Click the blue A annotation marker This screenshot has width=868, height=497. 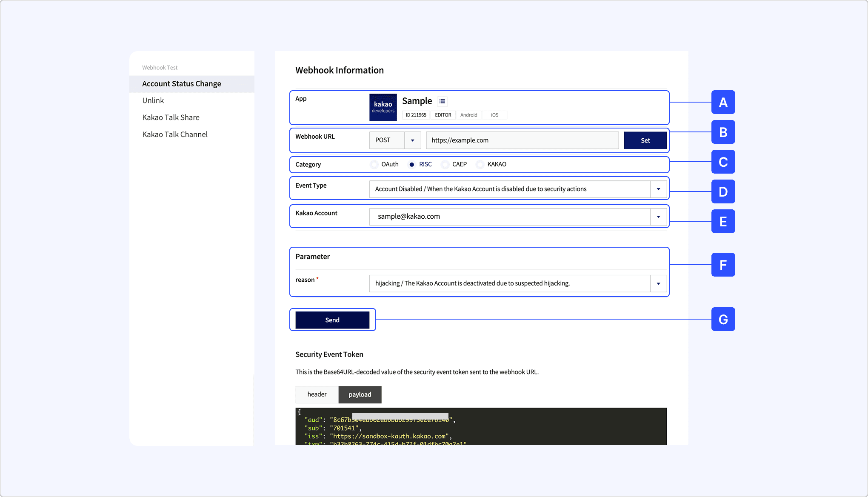723,102
